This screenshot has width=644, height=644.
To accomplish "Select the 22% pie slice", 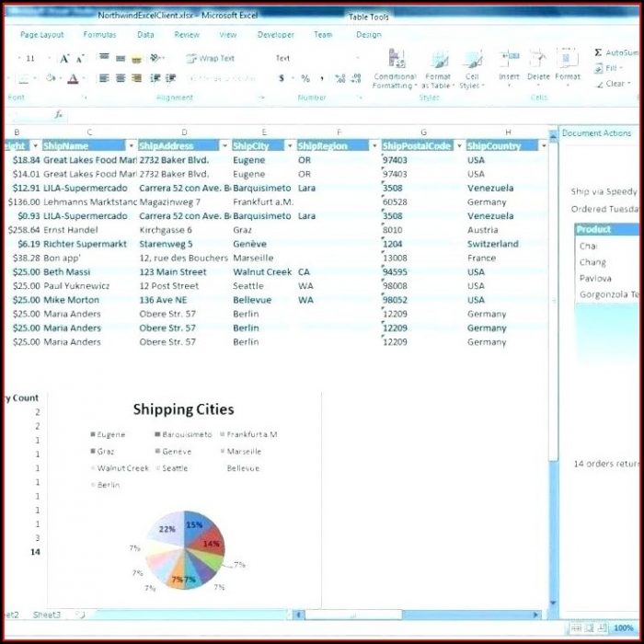I will click(166, 529).
